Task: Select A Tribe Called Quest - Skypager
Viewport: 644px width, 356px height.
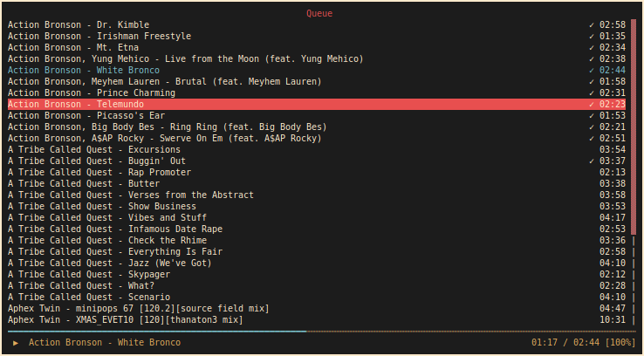Action: pyautogui.click(x=89, y=275)
